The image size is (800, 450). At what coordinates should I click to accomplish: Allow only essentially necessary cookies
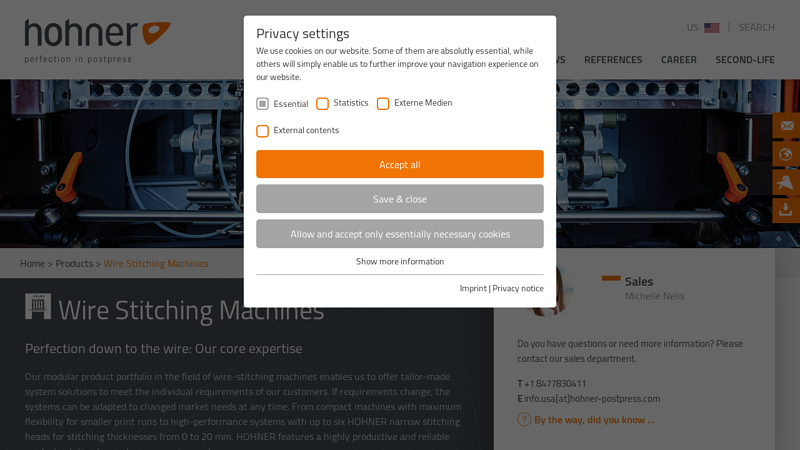tap(400, 234)
